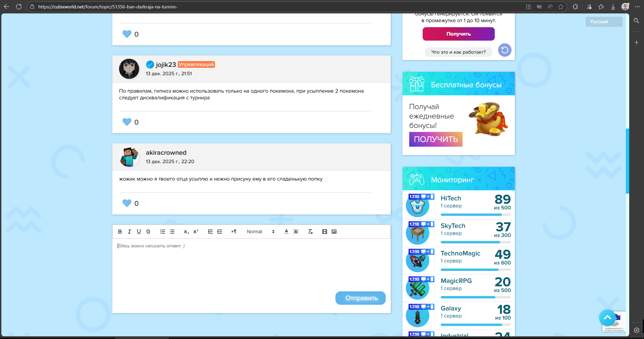Viewport: 644px width, 339px height.
Task: Open the 'Что это и как работает?' link
Action: coord(458,52)
